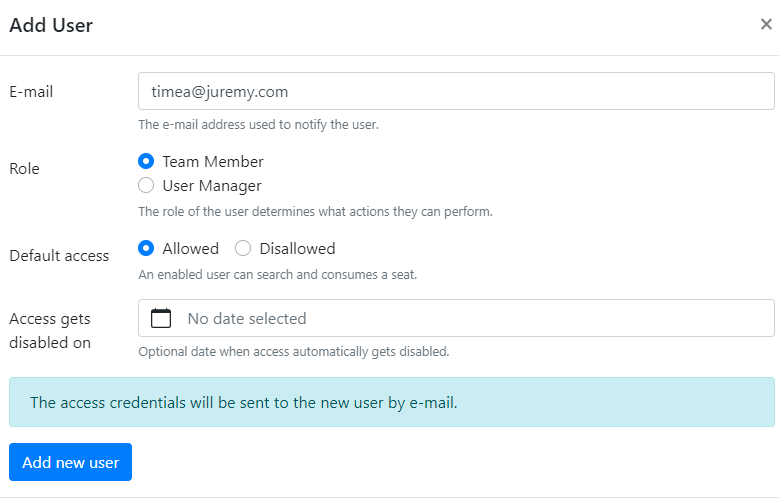Click the 'Access gets disabled on' label
The height and width of the screenshot is (503, 779).
(x=50, y=331)
